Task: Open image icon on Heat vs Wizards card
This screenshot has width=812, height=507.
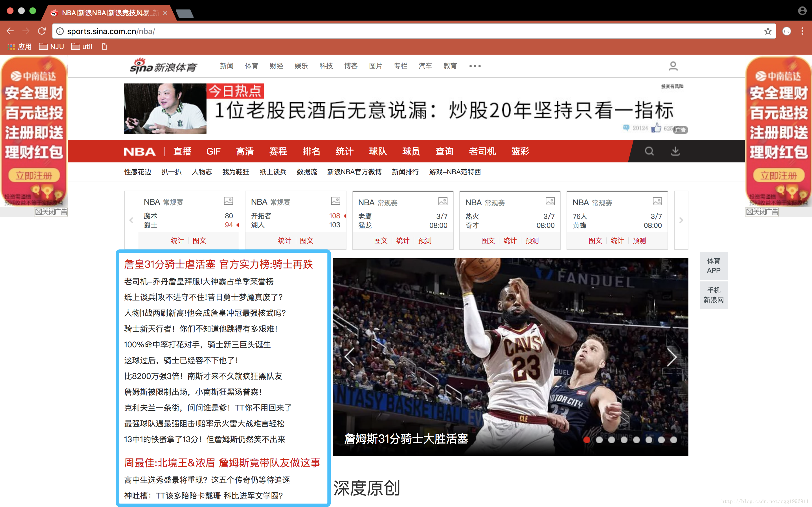Action: tap(550, 201)
